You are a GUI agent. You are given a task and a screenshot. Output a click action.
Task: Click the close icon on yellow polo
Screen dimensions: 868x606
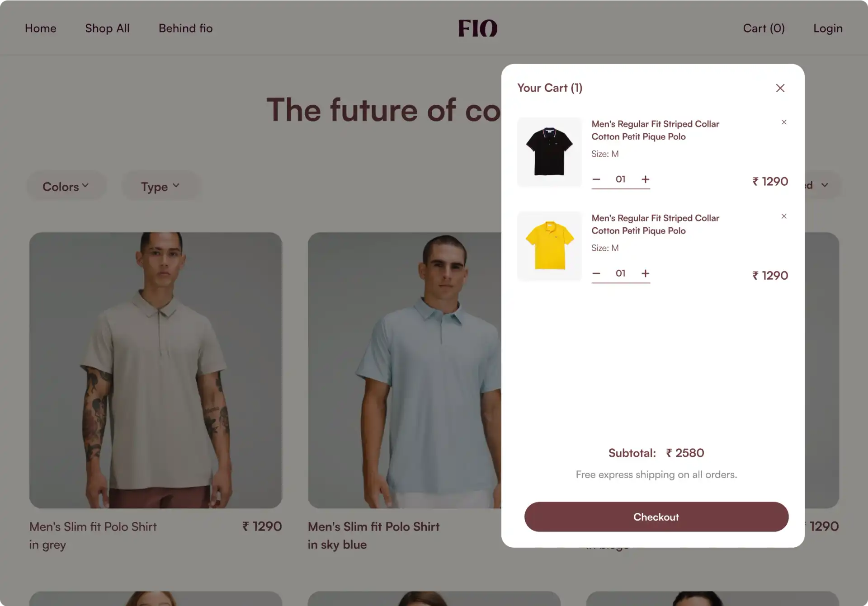(x=783, y=216)
